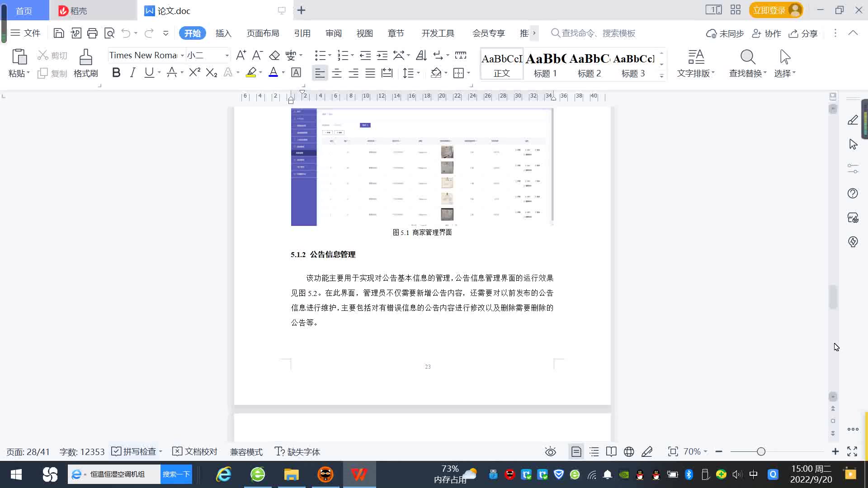Expand the font name dropdown
The height and width of the screenshot is (488, 868).
pyautogui.click(x=182, y=56)
